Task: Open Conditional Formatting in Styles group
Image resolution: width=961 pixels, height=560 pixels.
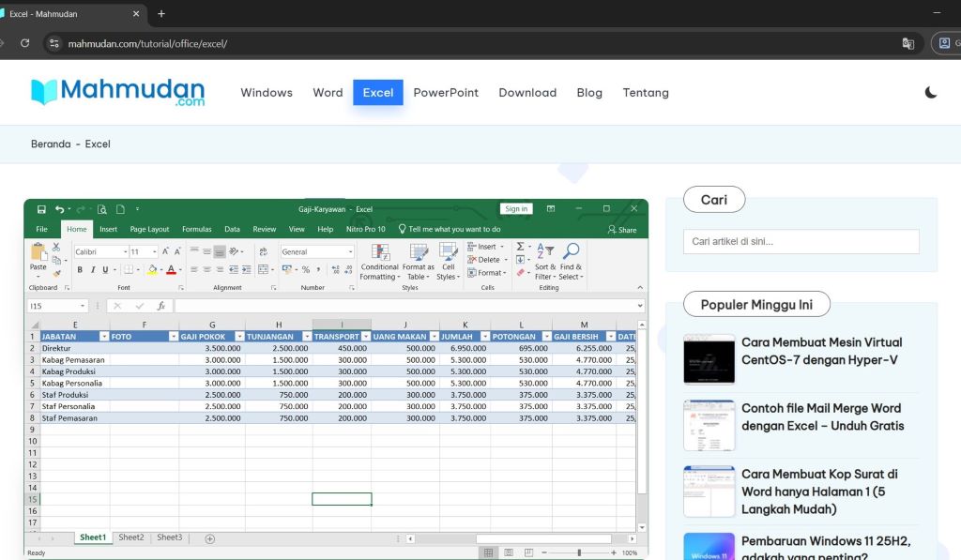Action: 380,252
